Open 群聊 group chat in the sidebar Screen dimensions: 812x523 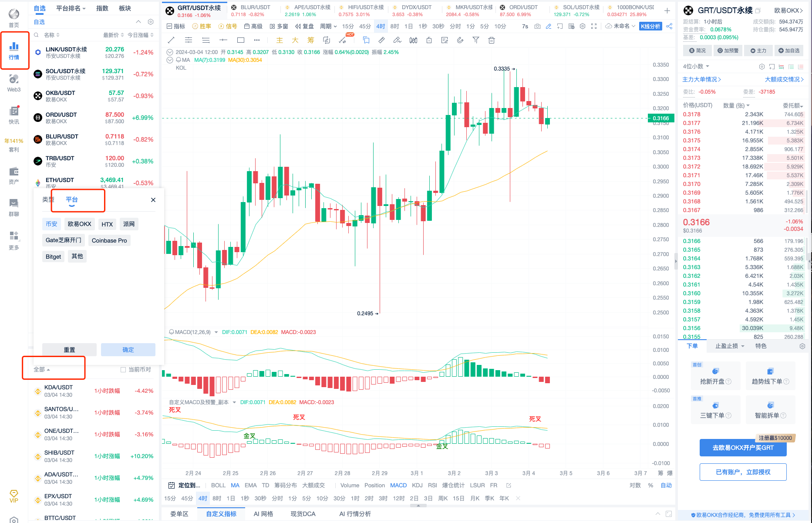click(x=14, y=208)
